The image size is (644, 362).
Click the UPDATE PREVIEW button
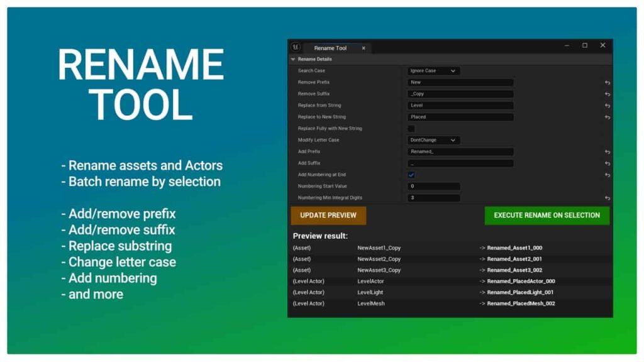coord(328,216)
